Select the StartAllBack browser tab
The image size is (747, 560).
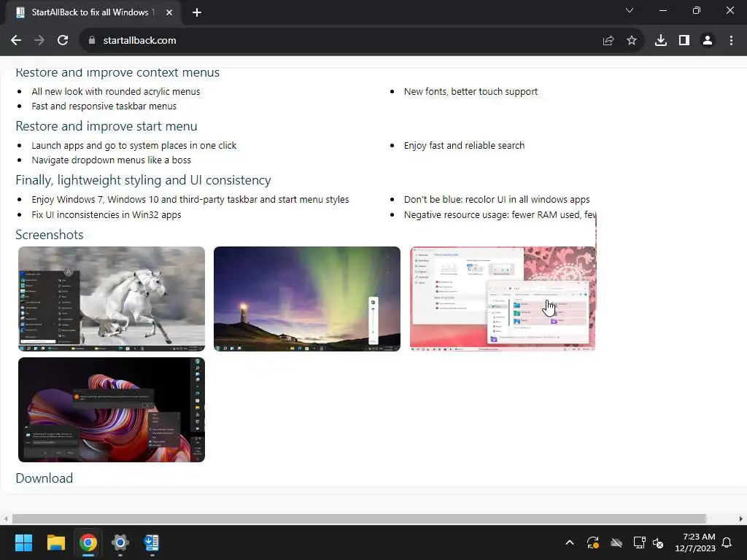click(93, 12)
